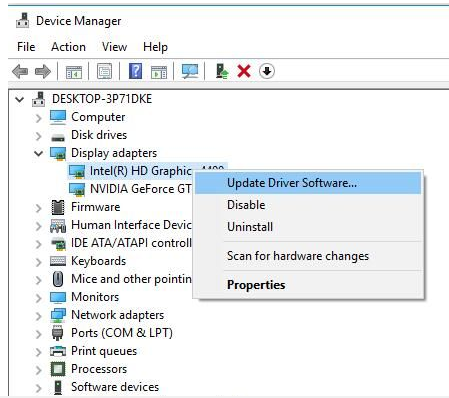Select the Intel(R) HD Graphics text label

[x=141, y=171]
